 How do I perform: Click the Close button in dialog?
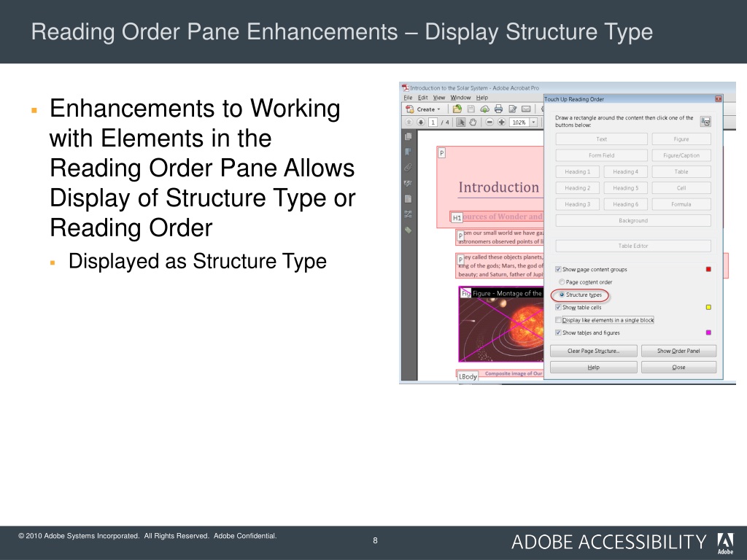(678, 367)
